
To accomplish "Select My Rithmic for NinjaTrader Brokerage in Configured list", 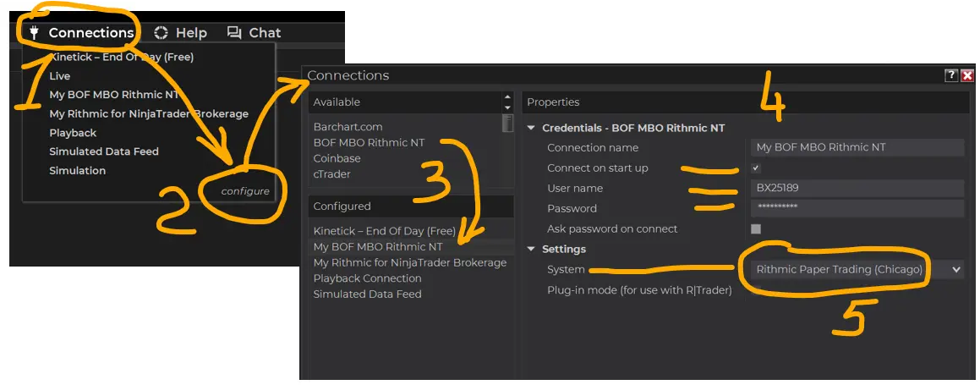I will [x=410, y=262].
